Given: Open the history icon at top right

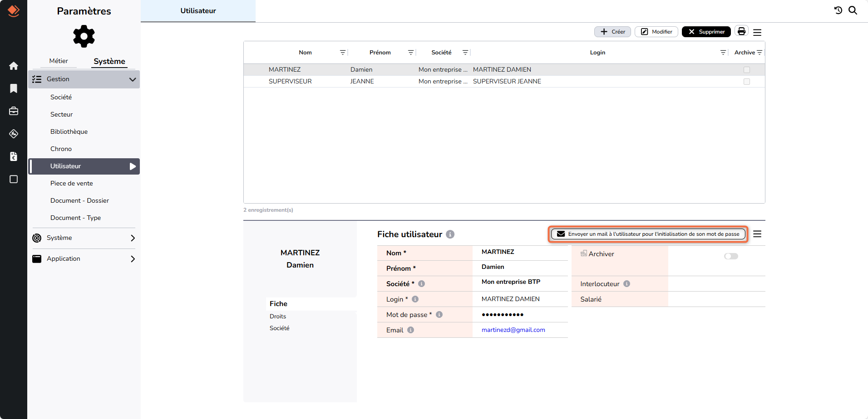Looking at the screenshot, I should [x=838, y=10].
